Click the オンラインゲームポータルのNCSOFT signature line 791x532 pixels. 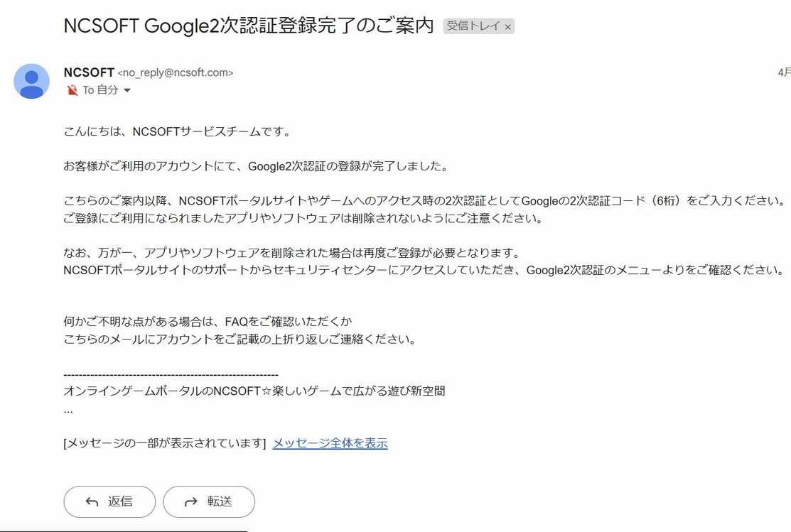254,391
